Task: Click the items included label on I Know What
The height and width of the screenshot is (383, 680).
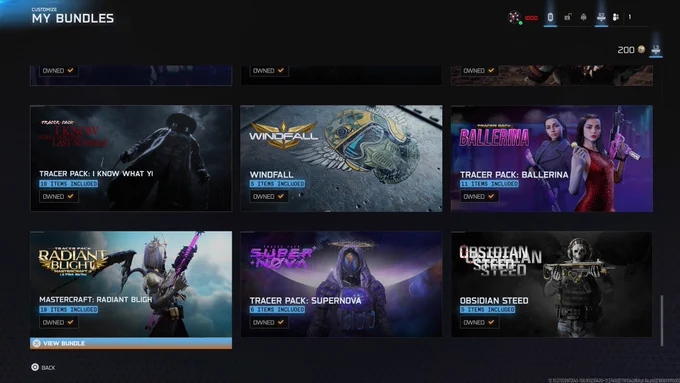Action: pyautogui.click(x=69, y=184)
